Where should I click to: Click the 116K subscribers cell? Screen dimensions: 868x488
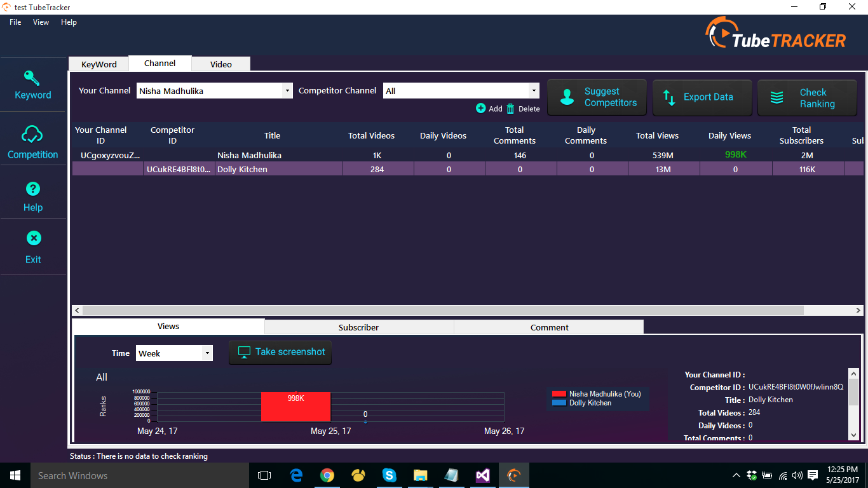point(808,169)
